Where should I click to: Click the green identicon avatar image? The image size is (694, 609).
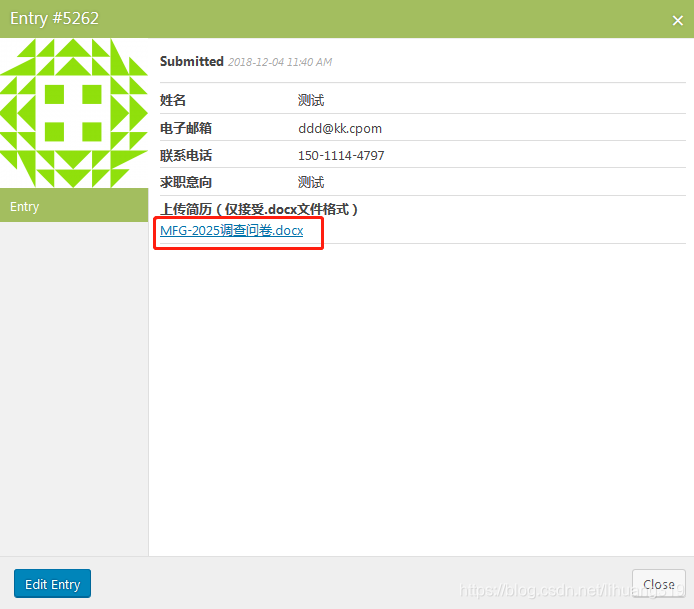click(x=74, y=113)
